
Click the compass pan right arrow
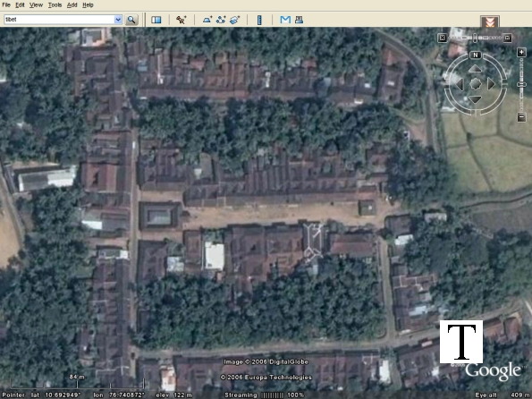tap(491, 83)
